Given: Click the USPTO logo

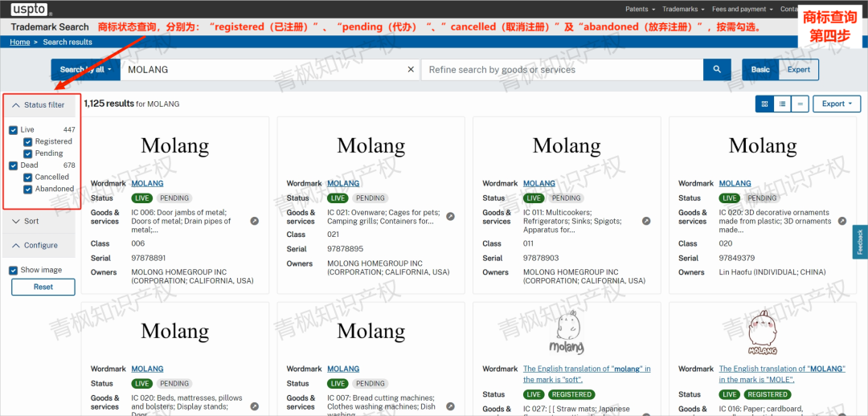Looking at the screenshot, I should point(31,9).
